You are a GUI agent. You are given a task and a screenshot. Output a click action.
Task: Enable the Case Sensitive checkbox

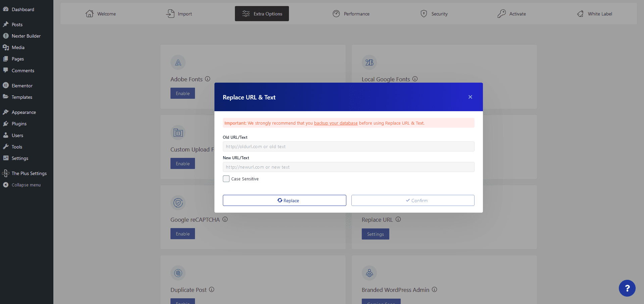point(226,179)
